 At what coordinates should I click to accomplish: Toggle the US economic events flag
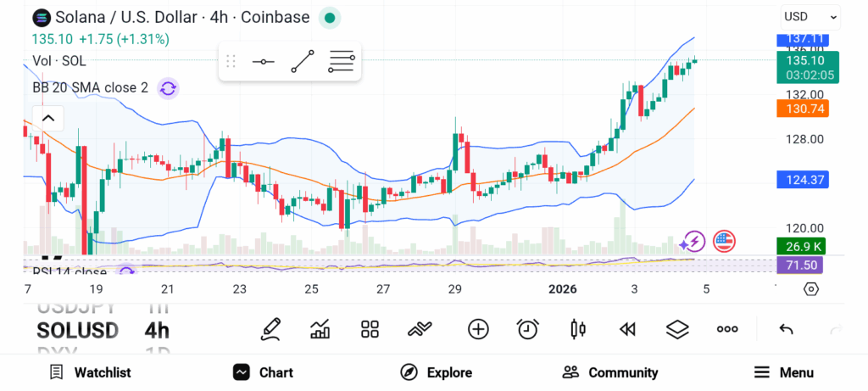tap(724, 241)
